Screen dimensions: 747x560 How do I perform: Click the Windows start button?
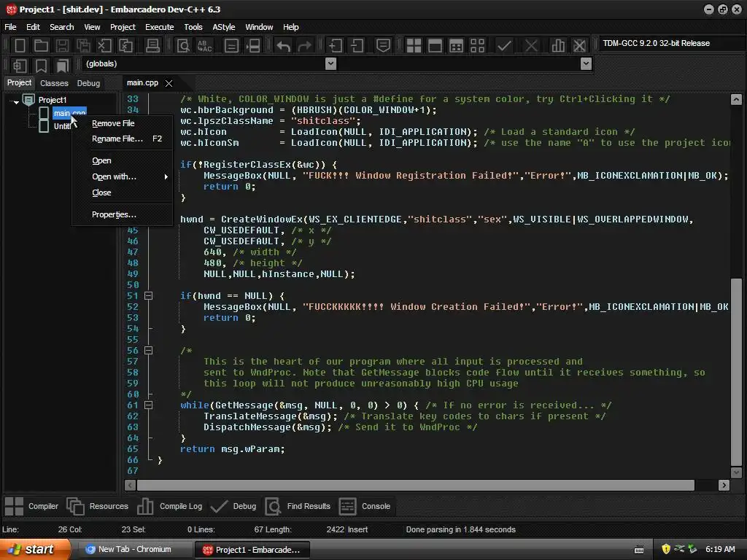34,550
